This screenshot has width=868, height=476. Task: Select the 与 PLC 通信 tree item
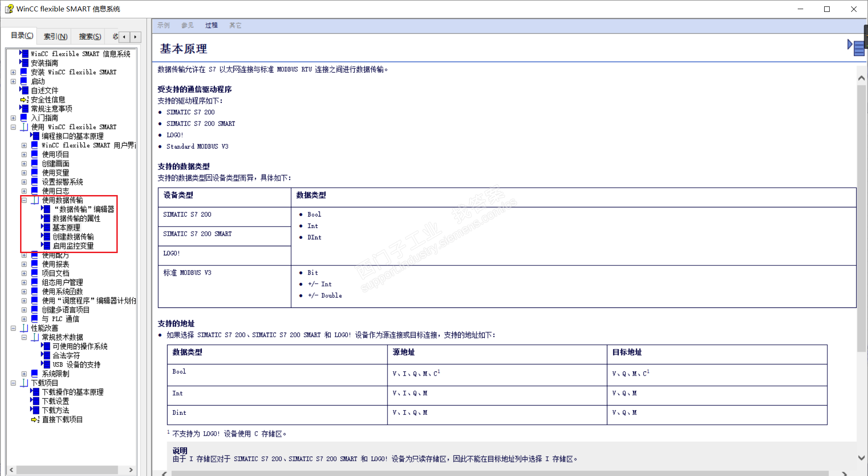tap(60, 319)
